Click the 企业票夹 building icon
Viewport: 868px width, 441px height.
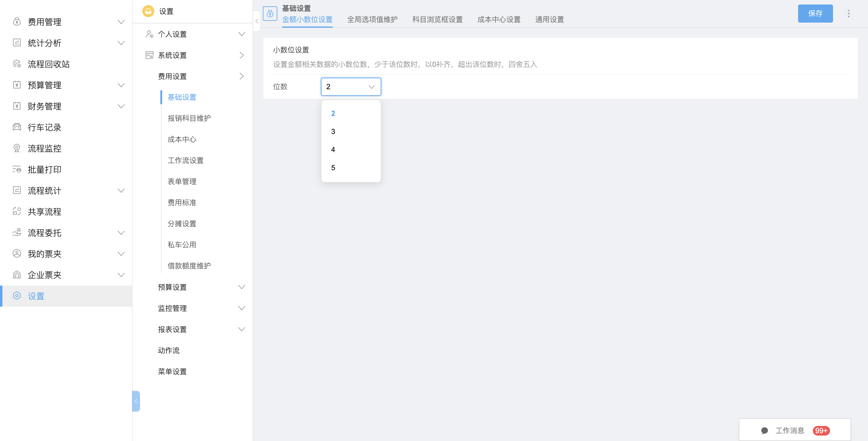pyautogui.click(x=17, y=275)
